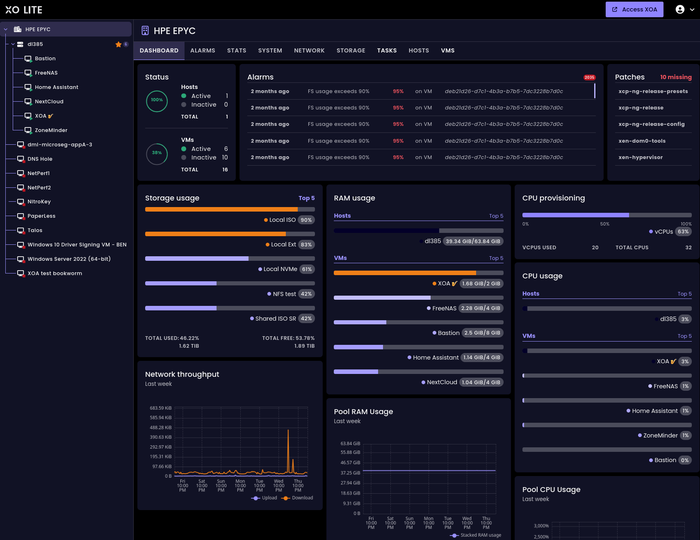Switch to the Alarms tab
The width and height of the screenshot is (700, 540).
click(203, 50)
